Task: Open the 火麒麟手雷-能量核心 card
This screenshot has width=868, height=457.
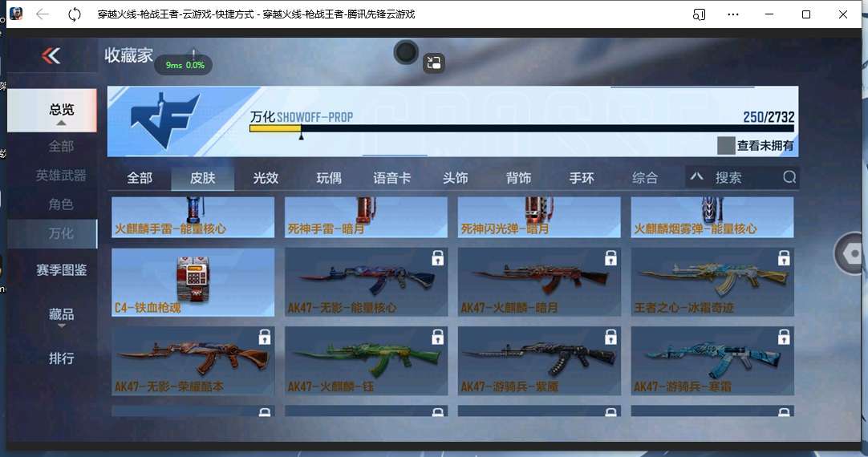Action: 193,217
